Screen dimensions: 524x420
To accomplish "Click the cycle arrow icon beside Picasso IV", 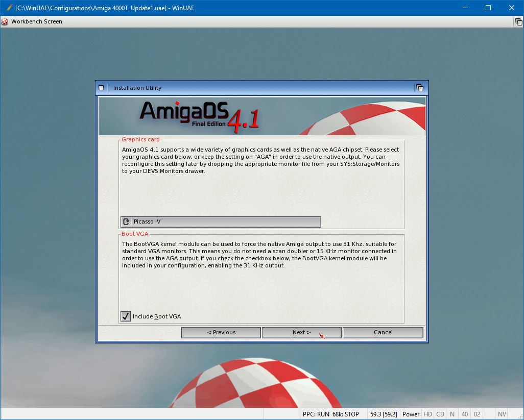I will coord(126,222).
